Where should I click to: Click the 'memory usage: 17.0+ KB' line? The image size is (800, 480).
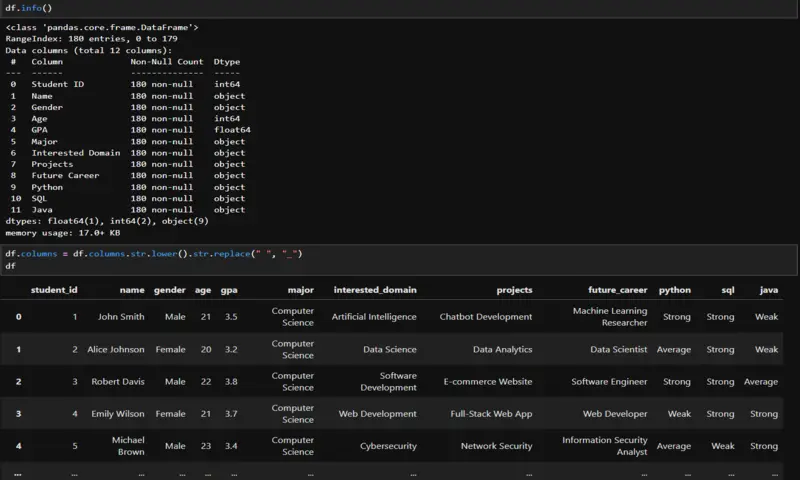(x=63, y=233)
